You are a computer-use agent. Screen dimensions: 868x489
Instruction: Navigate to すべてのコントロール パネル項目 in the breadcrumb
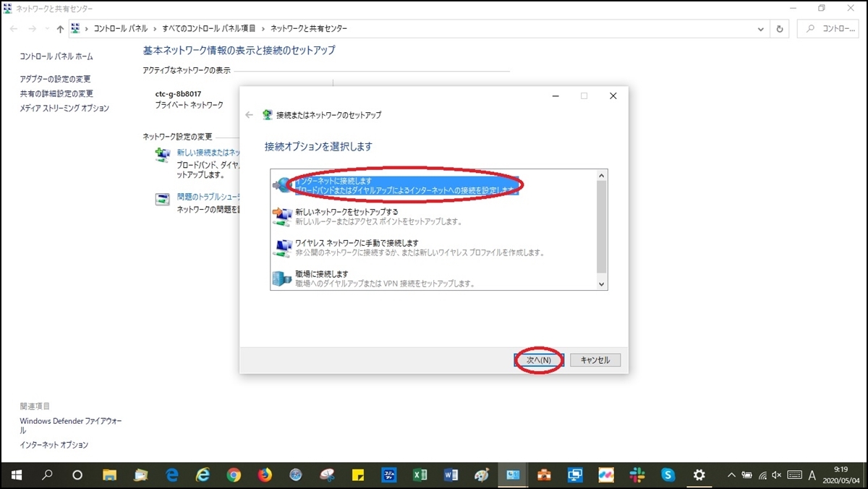click(x=210, y=28)
